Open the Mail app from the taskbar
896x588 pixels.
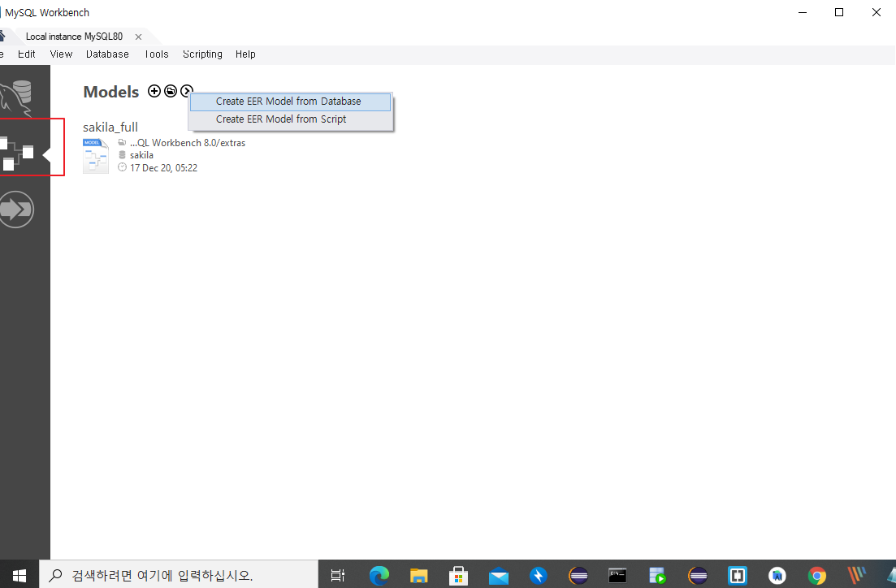pyautogui.click(x=498, y=576)
